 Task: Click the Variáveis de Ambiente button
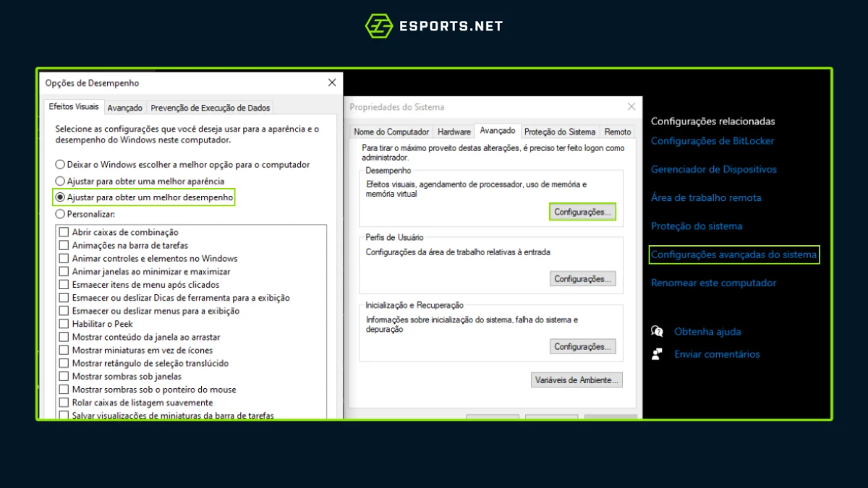click(x=576, y=380)
